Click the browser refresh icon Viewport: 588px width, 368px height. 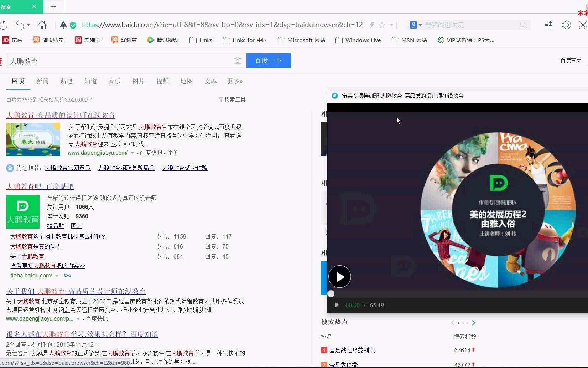click(x=4, y=25)
